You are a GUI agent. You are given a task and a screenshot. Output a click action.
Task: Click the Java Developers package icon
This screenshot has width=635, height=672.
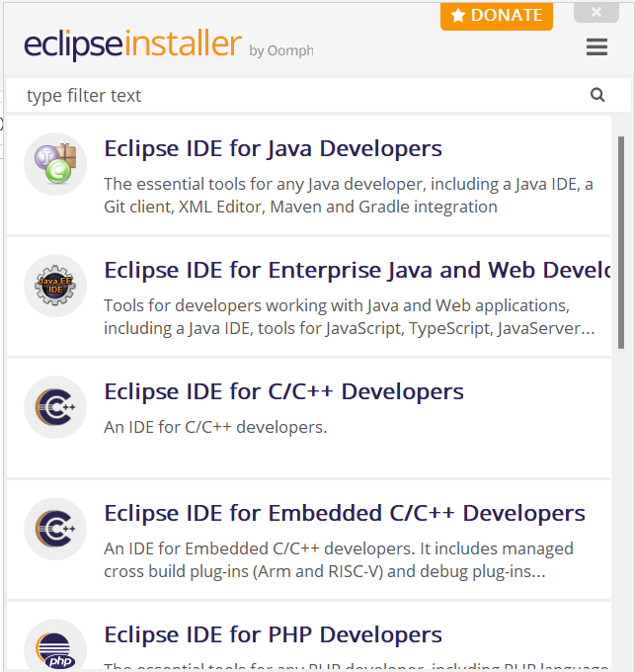55,164
